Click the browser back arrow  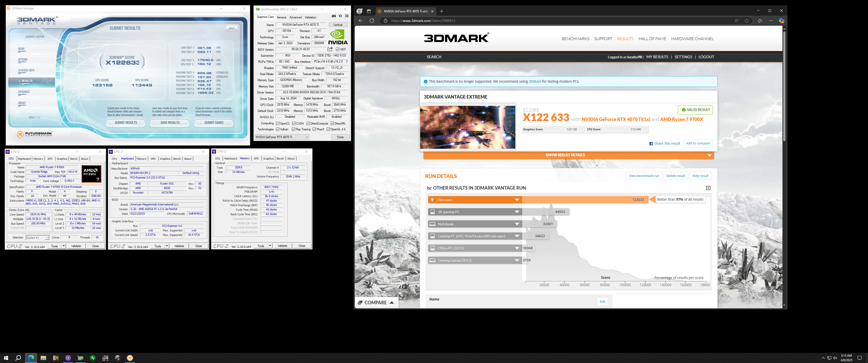point(361,20)
